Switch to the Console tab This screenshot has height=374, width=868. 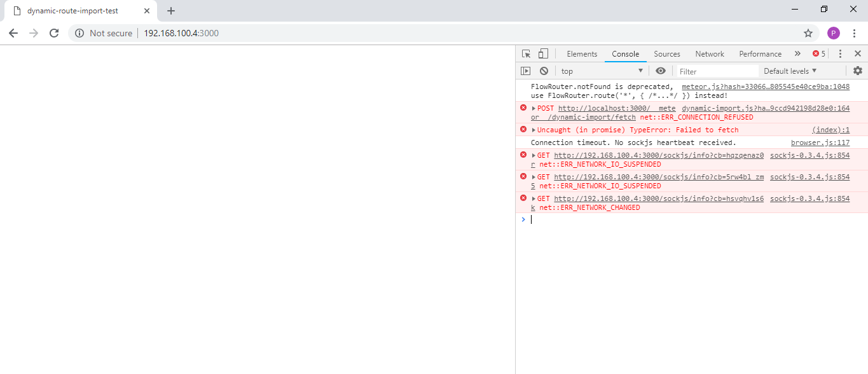tap(625, 54)
